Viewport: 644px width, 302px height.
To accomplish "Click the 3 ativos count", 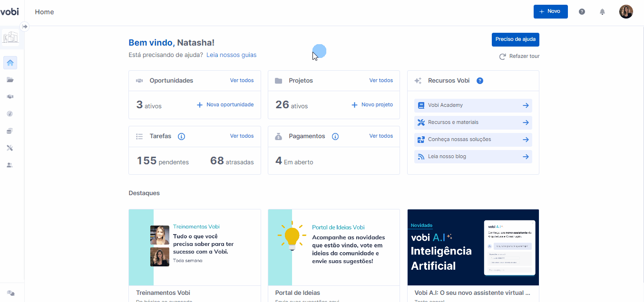I will [149, 105].
